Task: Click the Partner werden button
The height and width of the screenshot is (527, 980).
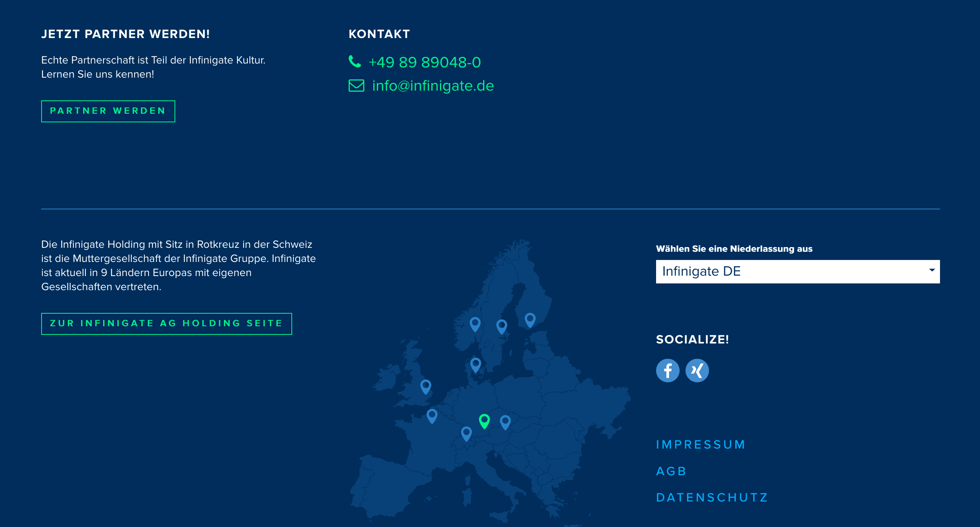Action: (108, 111)
